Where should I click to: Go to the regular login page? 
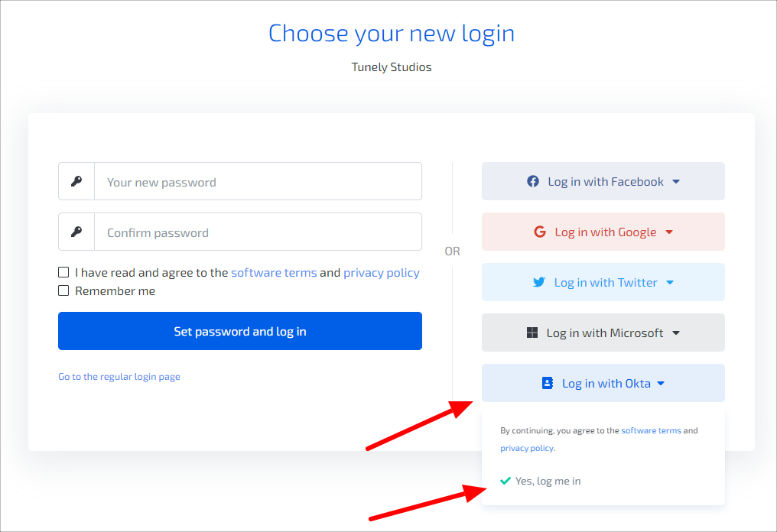point(119,376)
